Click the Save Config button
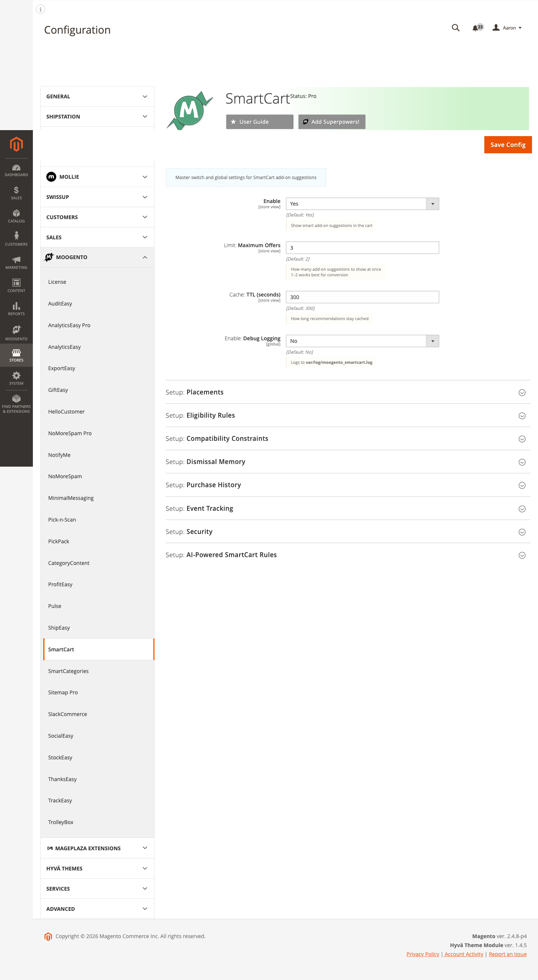 tap(508, 145)
